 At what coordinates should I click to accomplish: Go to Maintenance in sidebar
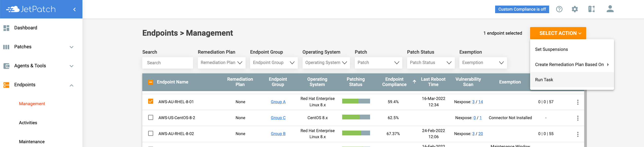tap(32, 142)
